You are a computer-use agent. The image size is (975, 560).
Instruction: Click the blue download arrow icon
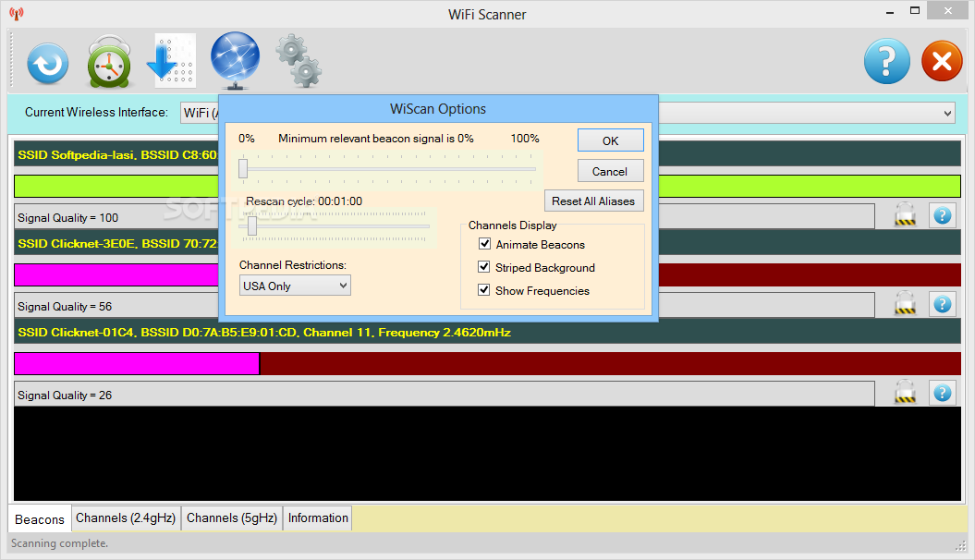(171, 60)
